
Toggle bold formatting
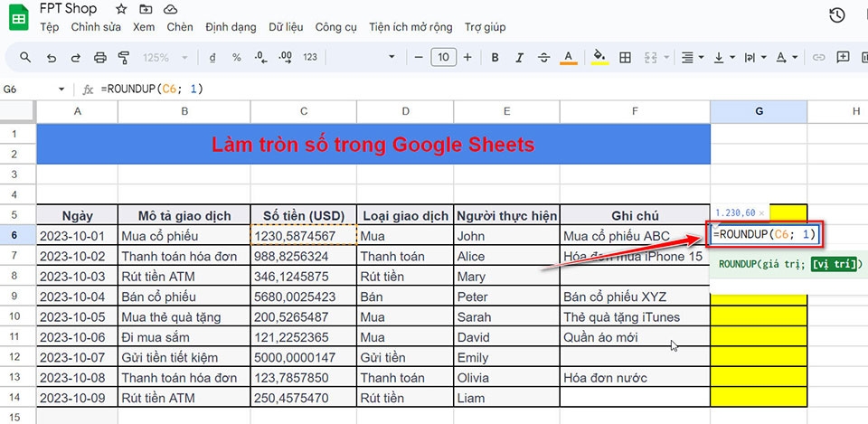coord(495,57)
